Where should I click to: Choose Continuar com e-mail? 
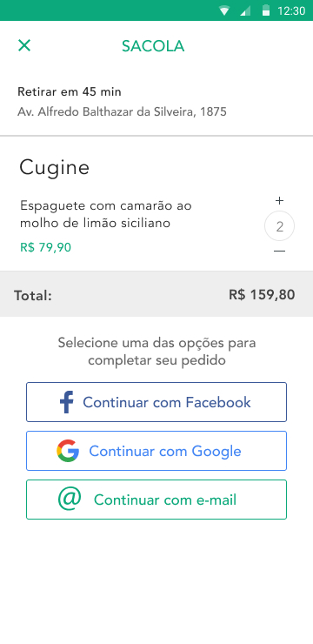click(156, 500)
